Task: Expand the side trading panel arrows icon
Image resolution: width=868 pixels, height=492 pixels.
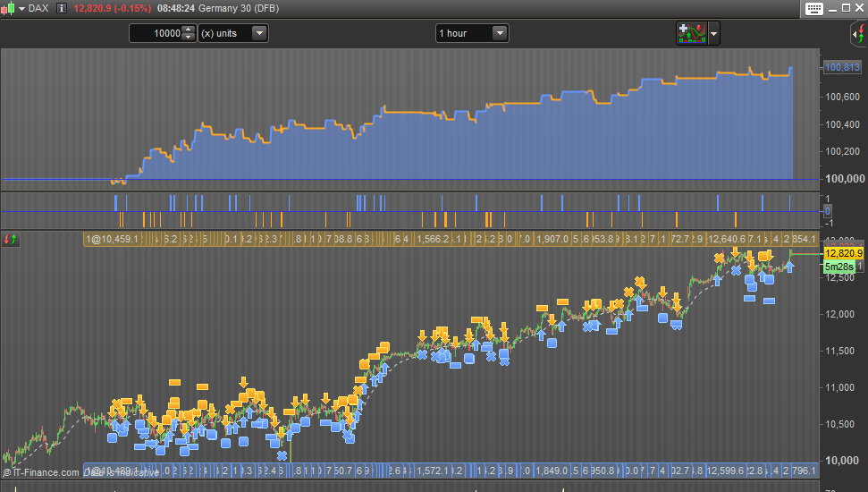Action: [x=859, y=34]
